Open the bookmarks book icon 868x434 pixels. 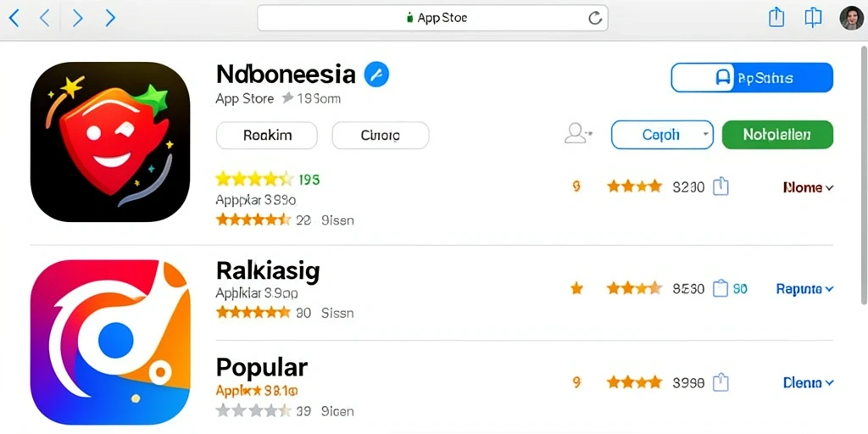pos(813,18)
